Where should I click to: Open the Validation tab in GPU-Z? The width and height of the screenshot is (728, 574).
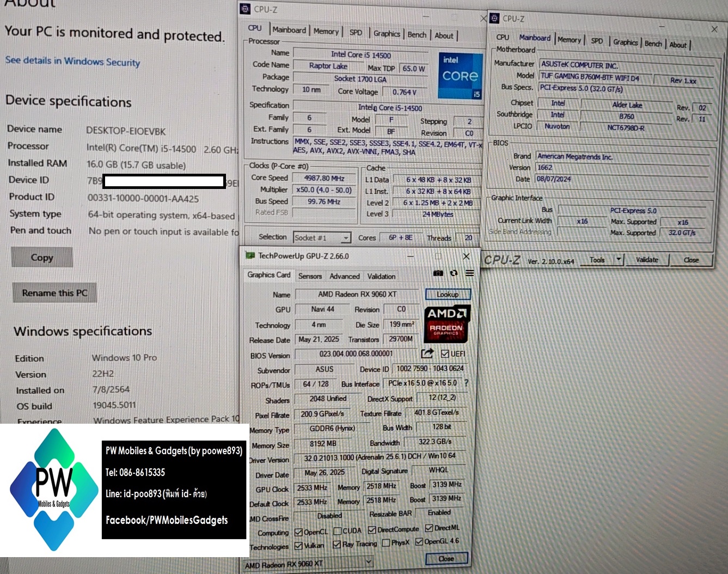[x=381, y=276]
